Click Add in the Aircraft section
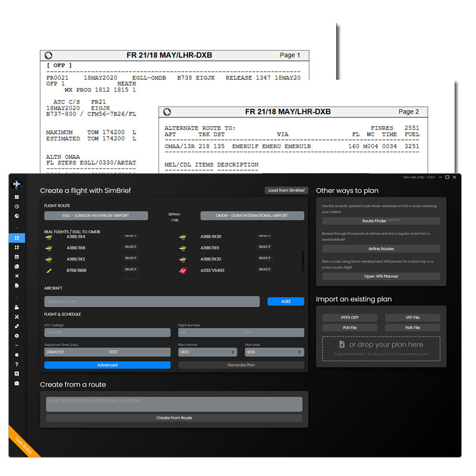 click(286, 302)
